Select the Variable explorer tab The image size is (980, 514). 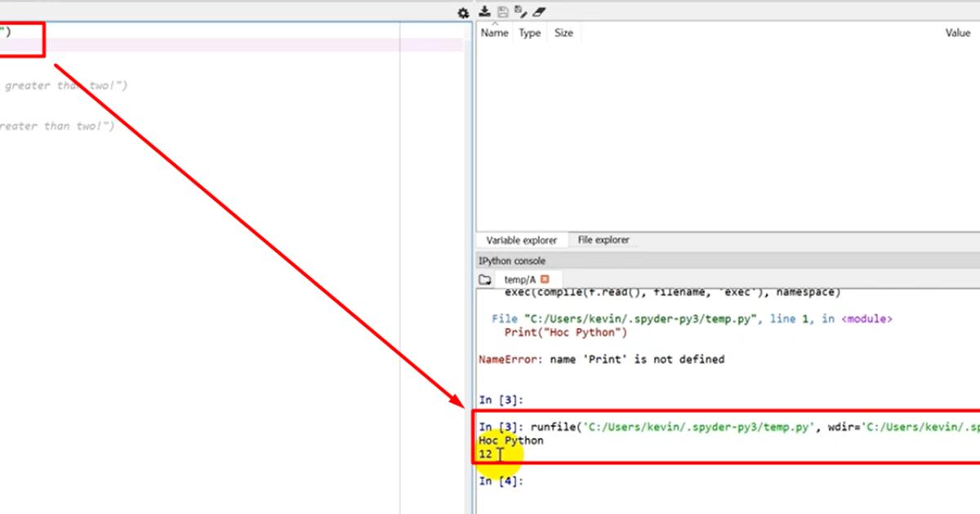point(520,239)
